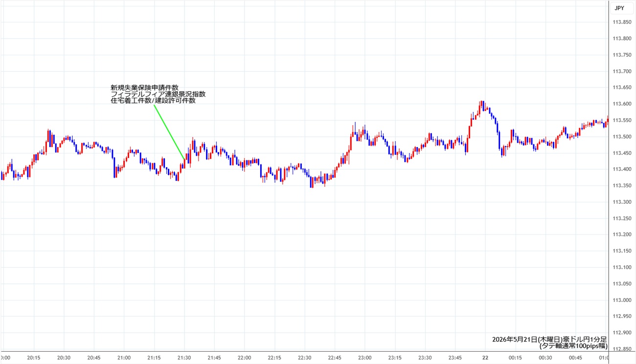Click the フィラデルフィア連銀景況指数 annotation line
Image resolution: width=636 pixels, height=364 pixels.
coord(159,94)
